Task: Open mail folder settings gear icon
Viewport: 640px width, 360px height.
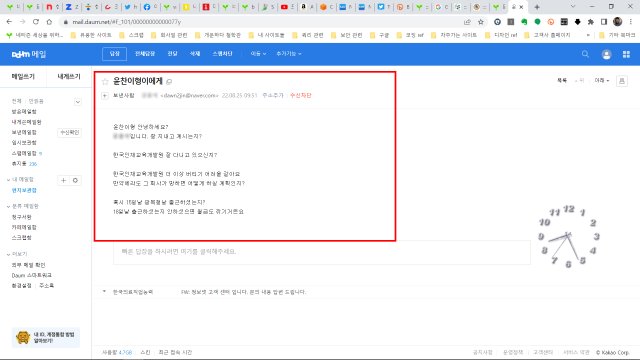Action: pos(75,180)
